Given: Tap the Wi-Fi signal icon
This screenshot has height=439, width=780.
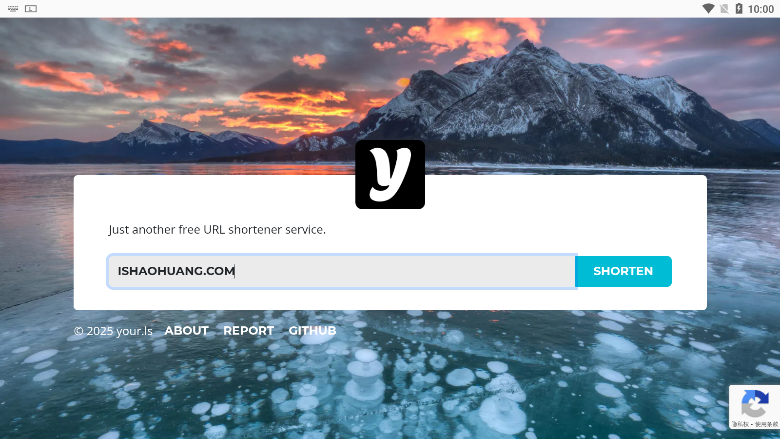Looking at the screenshot, I should [708, 8].
